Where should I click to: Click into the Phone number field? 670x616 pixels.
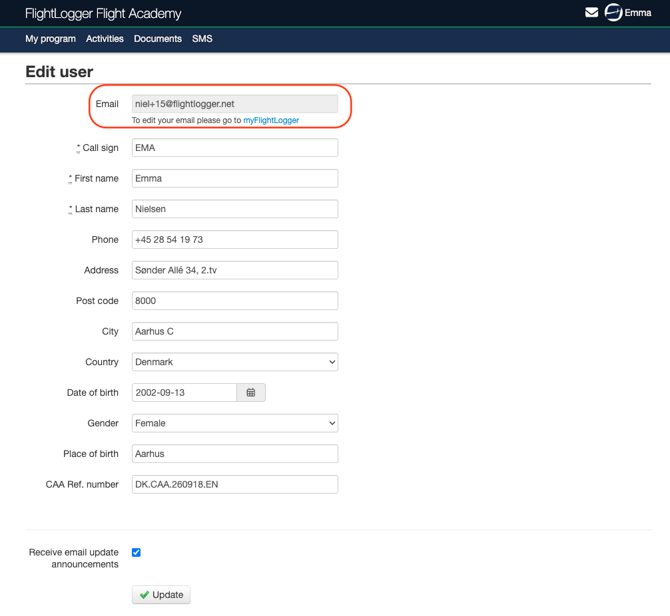click(x=235, y=240)
